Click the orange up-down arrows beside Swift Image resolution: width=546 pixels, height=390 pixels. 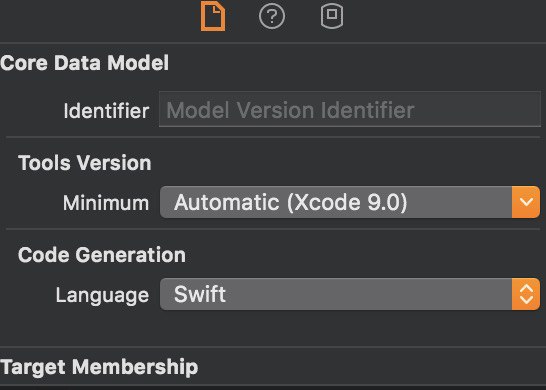pos(526,294)
